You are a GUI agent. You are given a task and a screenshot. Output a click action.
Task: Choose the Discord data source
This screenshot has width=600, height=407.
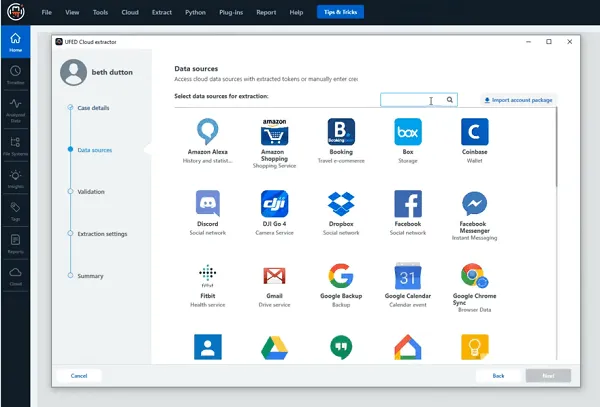(x=207, y=204)
